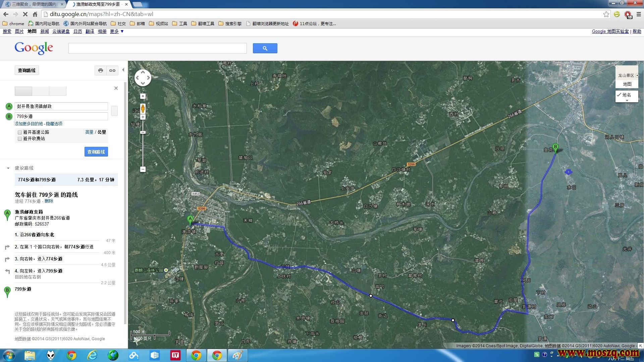The image size is (644, 362).
Task: Collapse the left side panel arrow
Action: coord(123,70)
